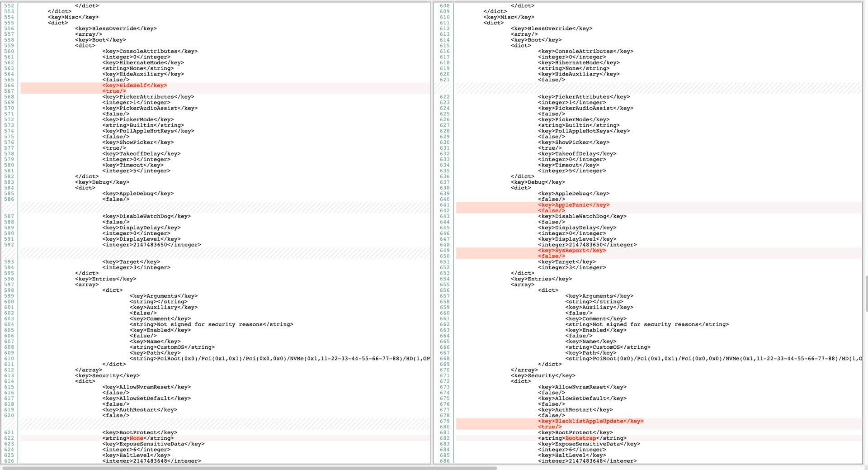This screenshot has width=868, height=470.
Task: Select the ApplePanic key in right pane
Action: click(573, 205)
